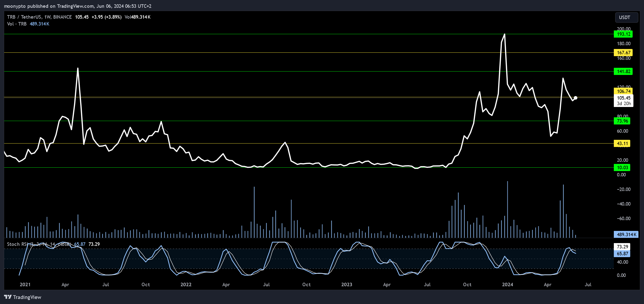
Task: Click the −40.00 price axis label
Action: point(624,204)
